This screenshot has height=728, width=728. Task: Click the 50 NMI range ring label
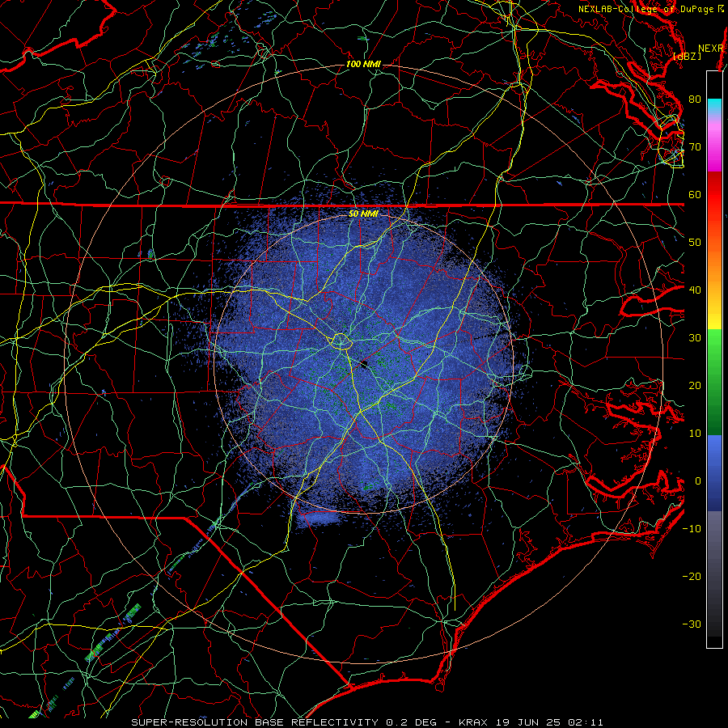[363, 214]
